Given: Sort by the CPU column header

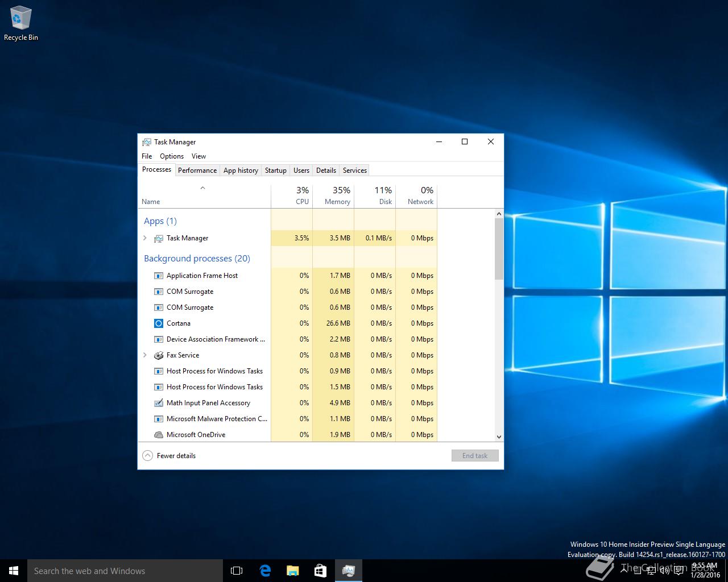Looking at the screenshot, I should 292,195.
